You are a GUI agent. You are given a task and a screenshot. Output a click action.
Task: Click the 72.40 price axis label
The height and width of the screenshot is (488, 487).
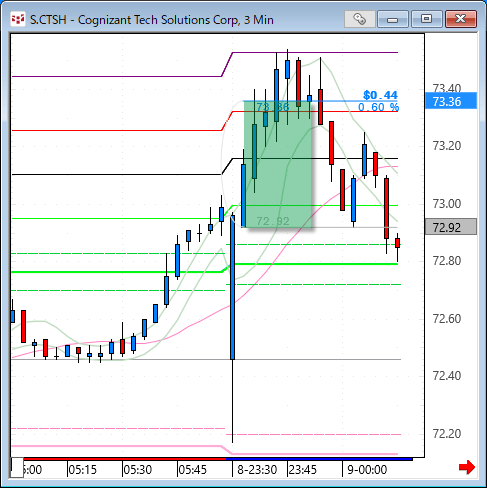(x=447, y=376)
